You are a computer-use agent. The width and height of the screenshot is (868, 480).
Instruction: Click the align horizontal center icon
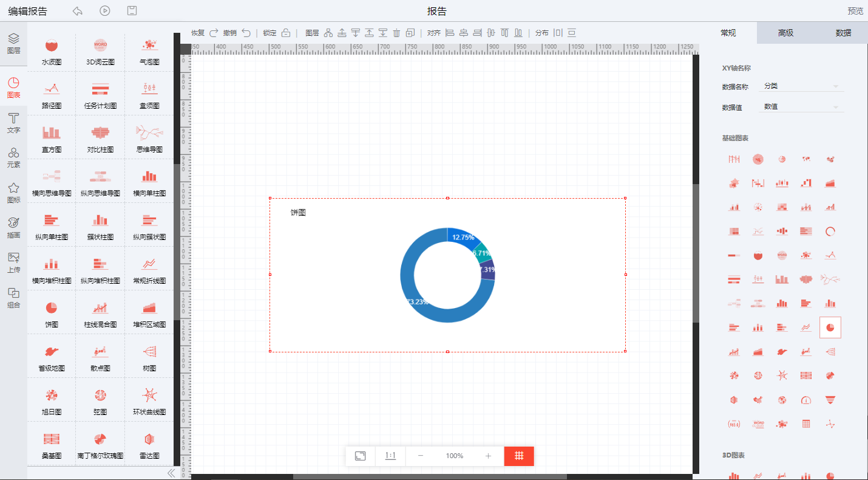pos(464,33)
